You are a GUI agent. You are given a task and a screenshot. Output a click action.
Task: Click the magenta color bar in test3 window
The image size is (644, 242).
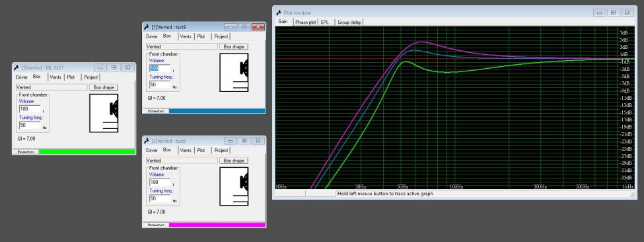click(x=217, y=225)
